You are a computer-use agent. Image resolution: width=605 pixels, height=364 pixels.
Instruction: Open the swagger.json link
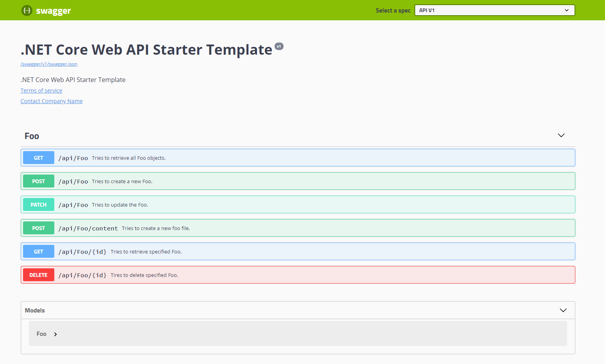[x=49, y=64]
